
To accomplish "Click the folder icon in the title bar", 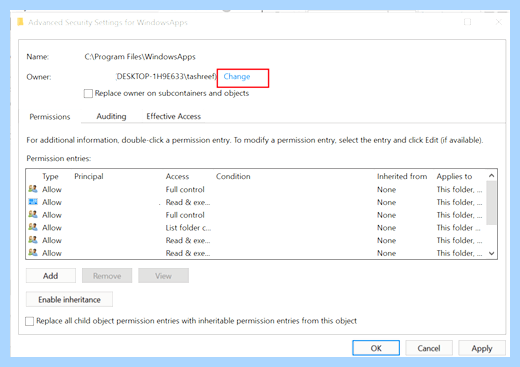I will 20,22.
